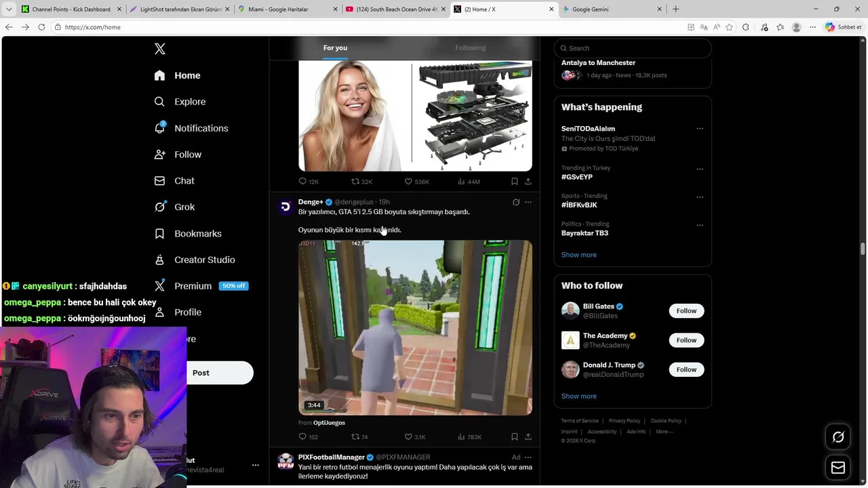
Task: Bookmark the post with 44M views
Action: pos(514,182)
